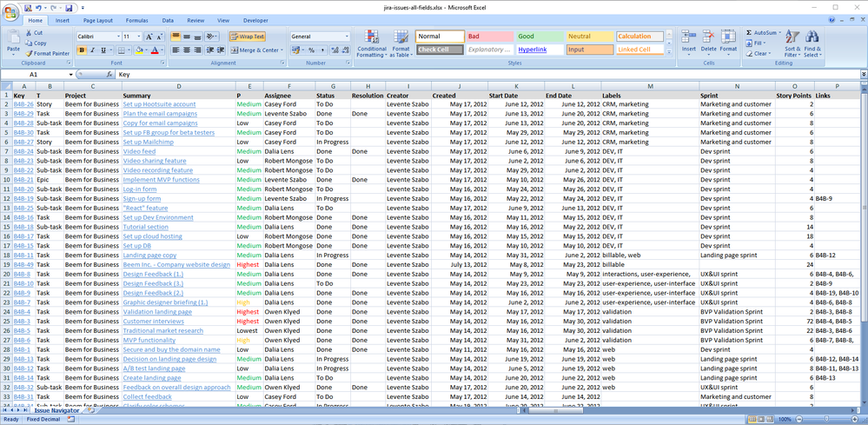
Task: Click the B4B-26 issue key link
Action: pyautogui.click(x=23, y=104)
